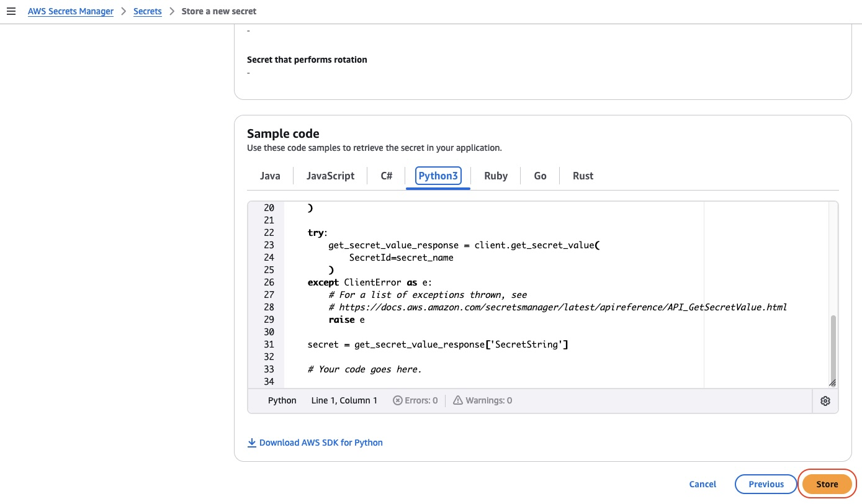Image resolution: width=862 pixels, height=504 pixels.
Task: Open the Secrets breadcrumb link
Action: click(x=147, y=11)
